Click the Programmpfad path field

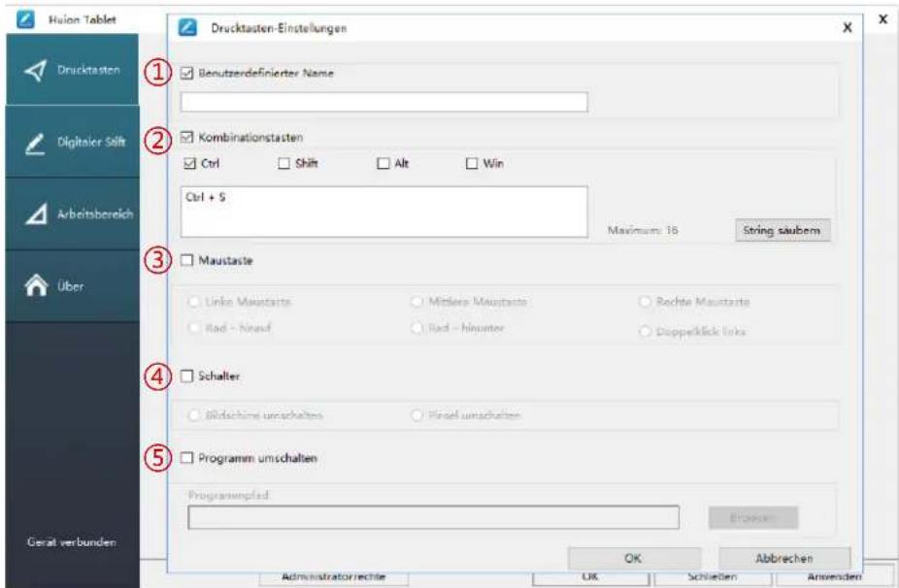pos(433,517)
